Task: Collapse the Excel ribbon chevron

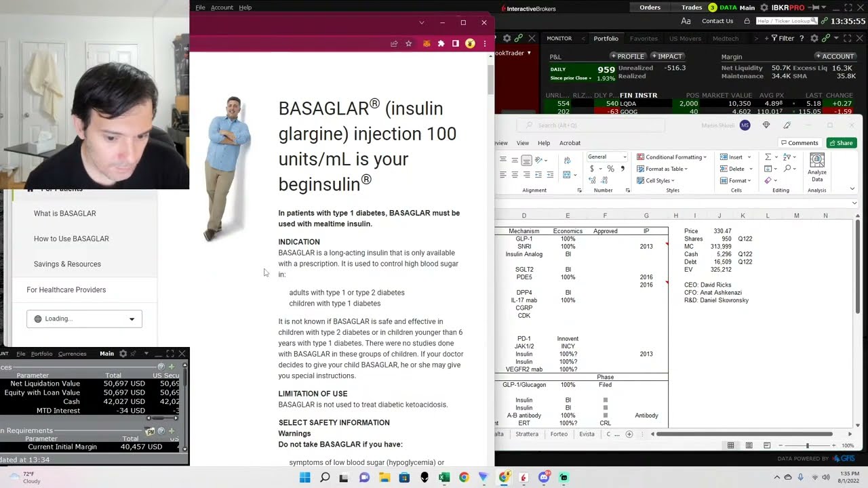Action: pos(852,188)
